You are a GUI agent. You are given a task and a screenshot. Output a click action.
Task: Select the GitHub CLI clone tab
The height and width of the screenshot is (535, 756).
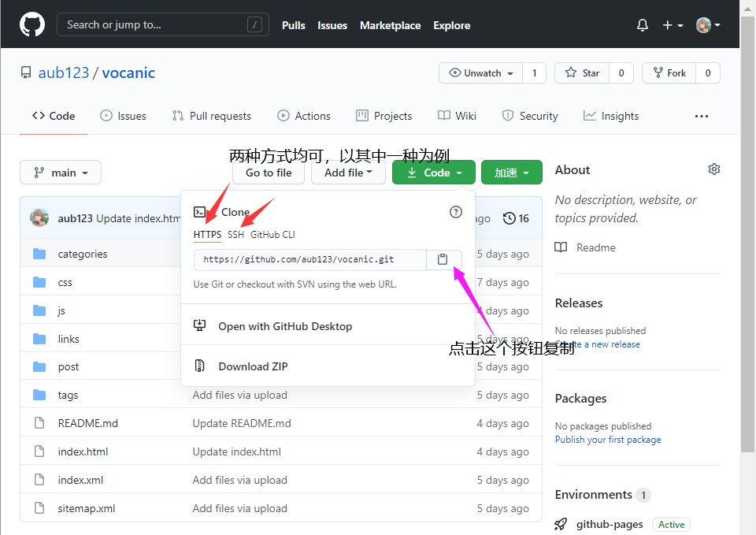(272, 235)
